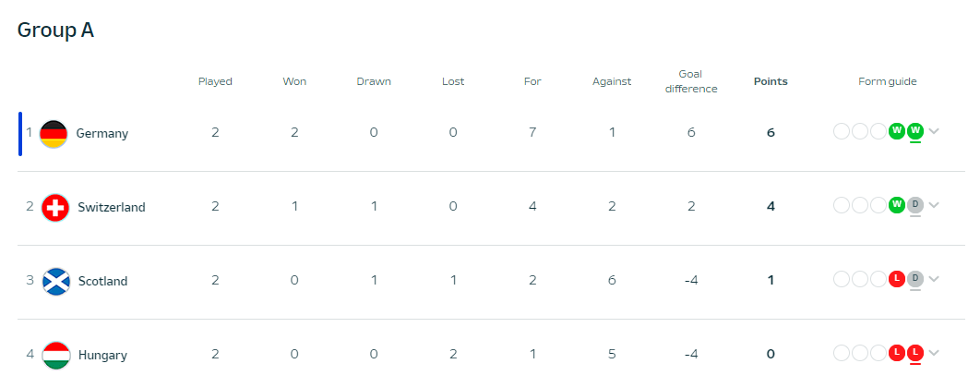Click Scotland's red L form badge
The height and width of the screenshot is (388, 980).
[896, 279]
